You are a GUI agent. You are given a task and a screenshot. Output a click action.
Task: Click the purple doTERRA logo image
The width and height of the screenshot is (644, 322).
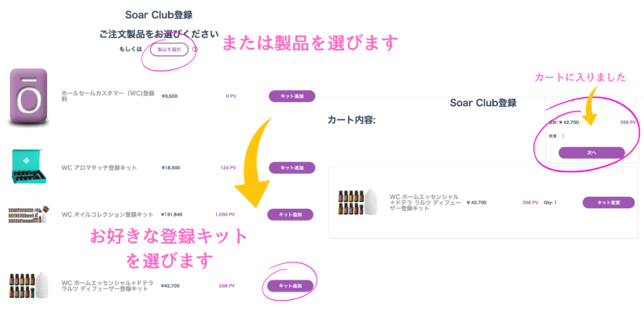[x=28, y=96]
